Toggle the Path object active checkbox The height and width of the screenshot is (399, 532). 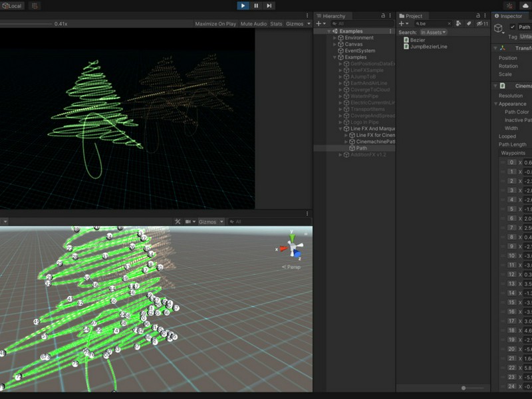pos(512,27)
